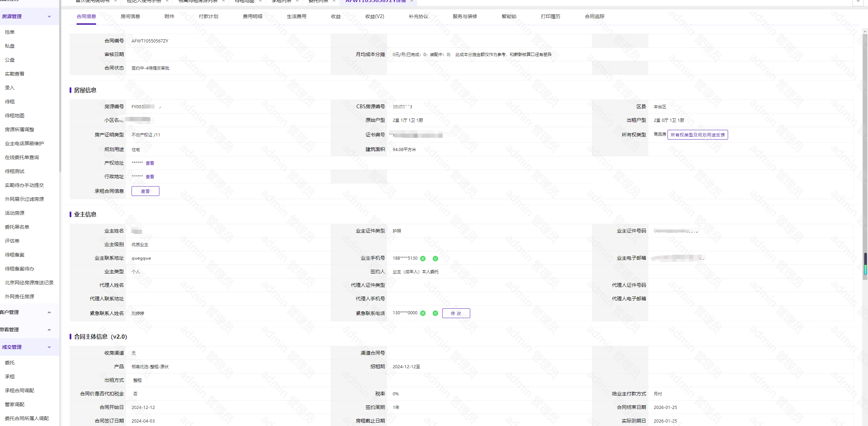Close the 委托列表 top tab
The height and width of the screenshot is (426, 868).
pyautogui.click(x=334, y=1)
